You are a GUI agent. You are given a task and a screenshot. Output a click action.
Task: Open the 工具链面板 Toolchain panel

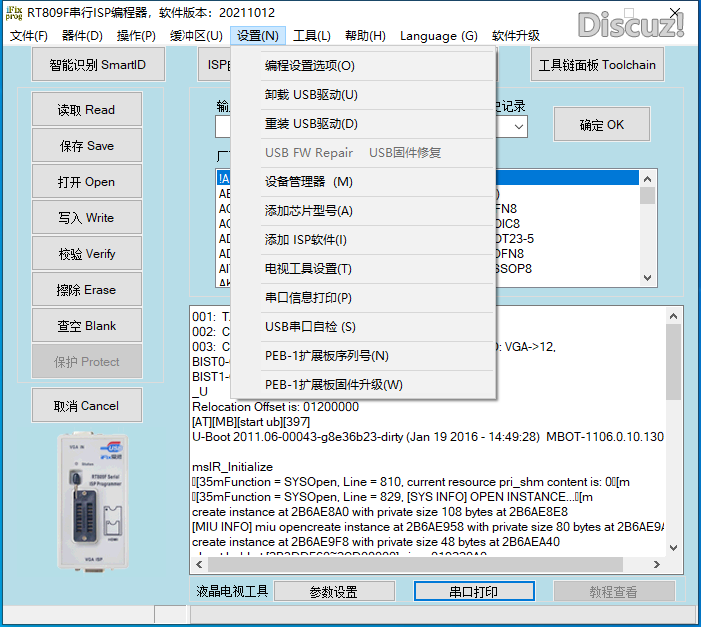(x=597, y=65)
